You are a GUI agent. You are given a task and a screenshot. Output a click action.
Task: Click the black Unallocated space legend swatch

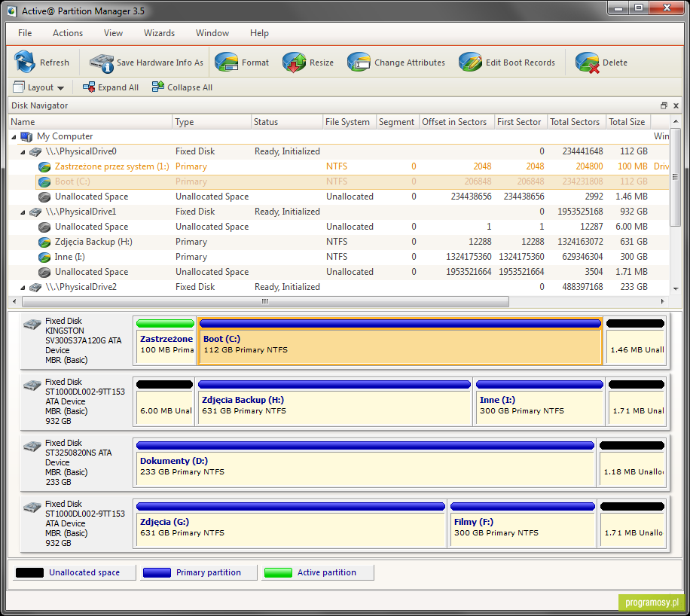(x=29, y=572)
